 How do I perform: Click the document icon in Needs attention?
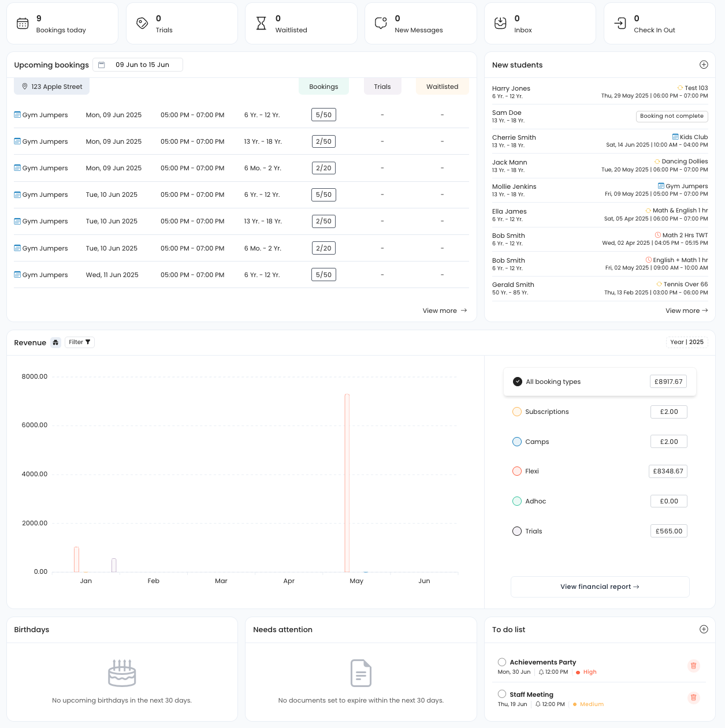[361, 673]
